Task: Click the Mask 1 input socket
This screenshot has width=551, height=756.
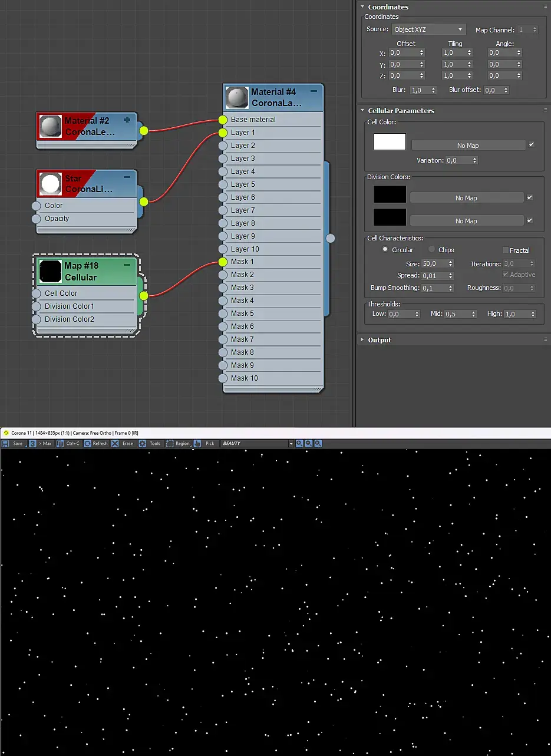Action: [x=223, y=262]
